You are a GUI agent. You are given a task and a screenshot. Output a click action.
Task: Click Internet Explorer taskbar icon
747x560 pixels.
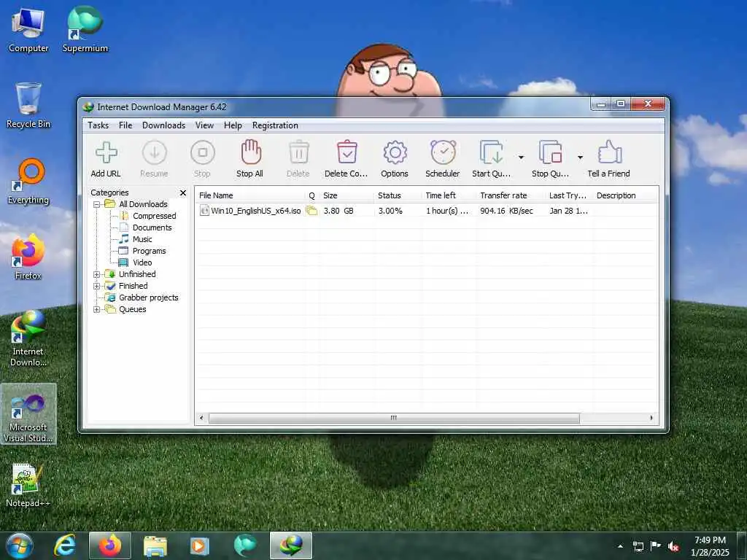[x=64, y=545]
